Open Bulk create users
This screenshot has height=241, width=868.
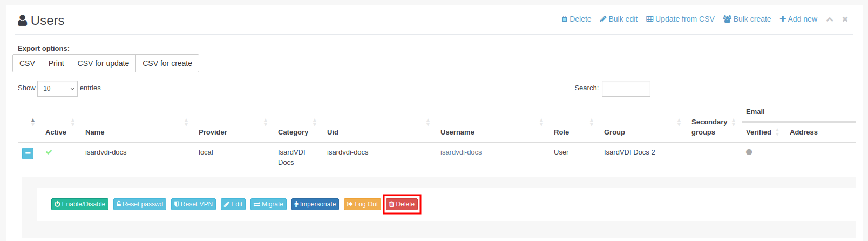click(x=747, y=19)
